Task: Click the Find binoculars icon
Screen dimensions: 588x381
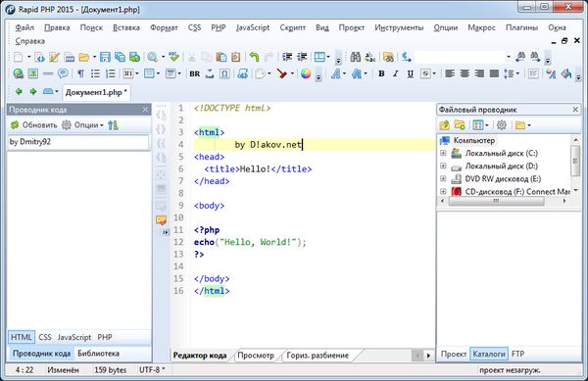Action: pos(355,57)
